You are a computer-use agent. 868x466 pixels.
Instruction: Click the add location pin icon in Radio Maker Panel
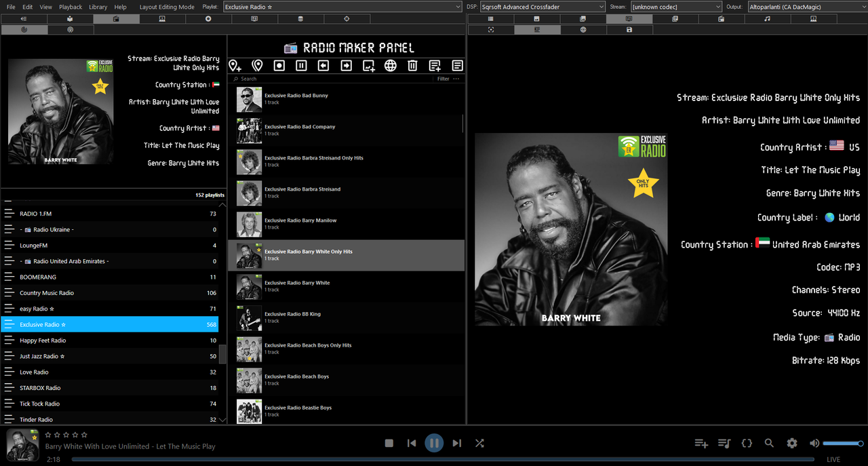point(235,66)
